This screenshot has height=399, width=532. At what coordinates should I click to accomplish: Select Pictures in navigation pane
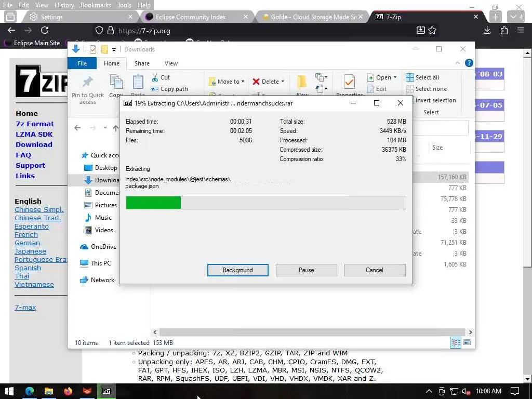[100, 205]
